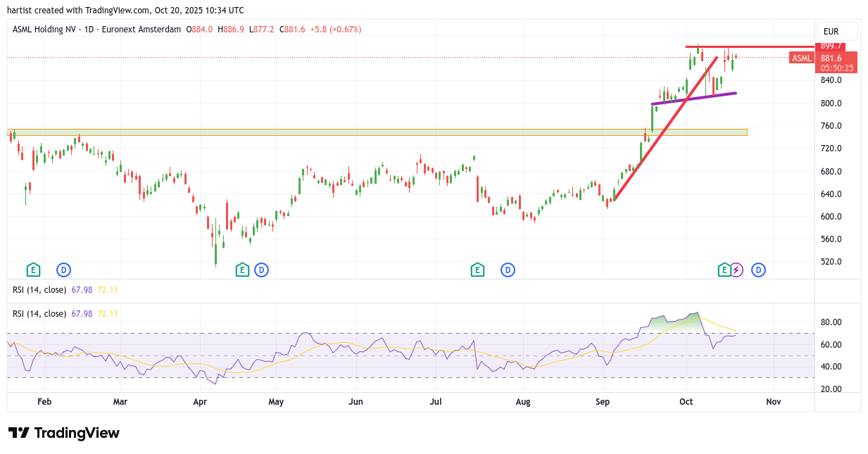
Task: Click the earnings marker near early February
Action: click(x=33, y=270)
